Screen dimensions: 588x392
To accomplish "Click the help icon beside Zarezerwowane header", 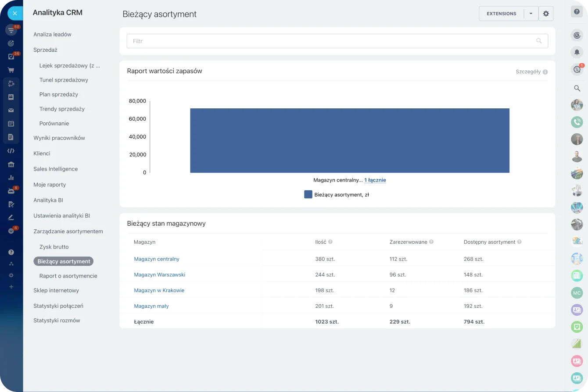I will click(x=431, y=242).
